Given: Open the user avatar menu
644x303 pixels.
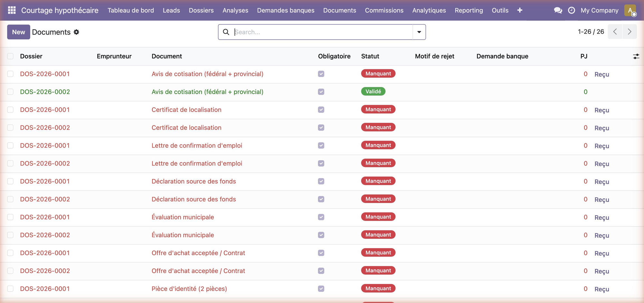Looking at the screenshot, I should 630,10.
